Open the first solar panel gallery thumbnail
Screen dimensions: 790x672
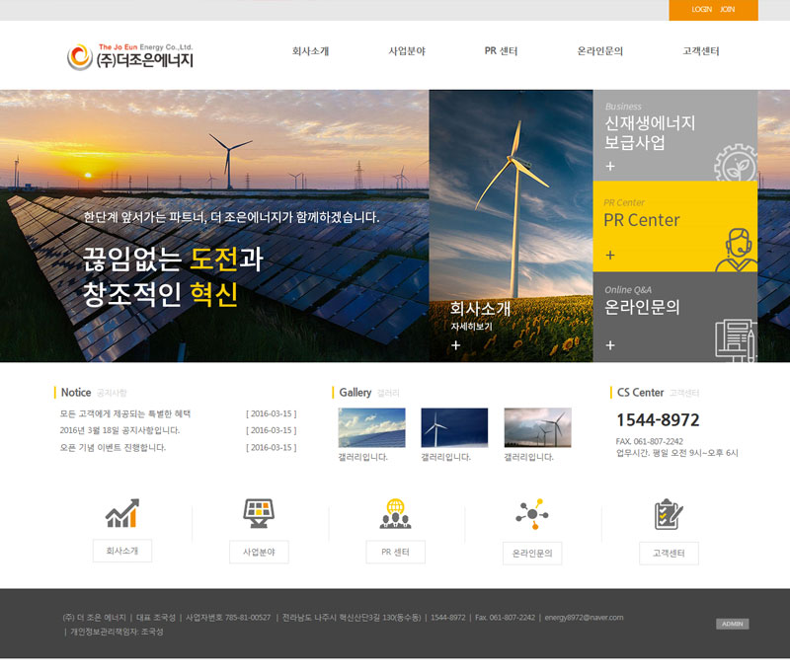[371, 428]
